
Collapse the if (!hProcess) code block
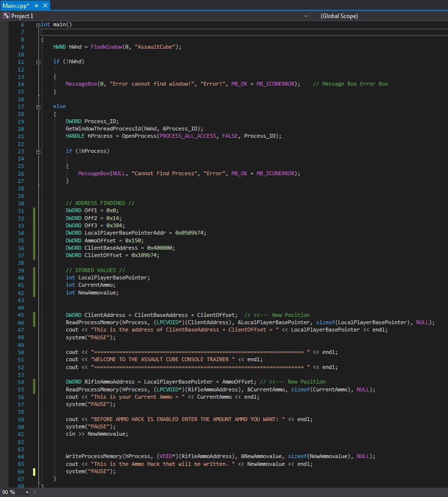pyautogui.click(x=38, y=151)
